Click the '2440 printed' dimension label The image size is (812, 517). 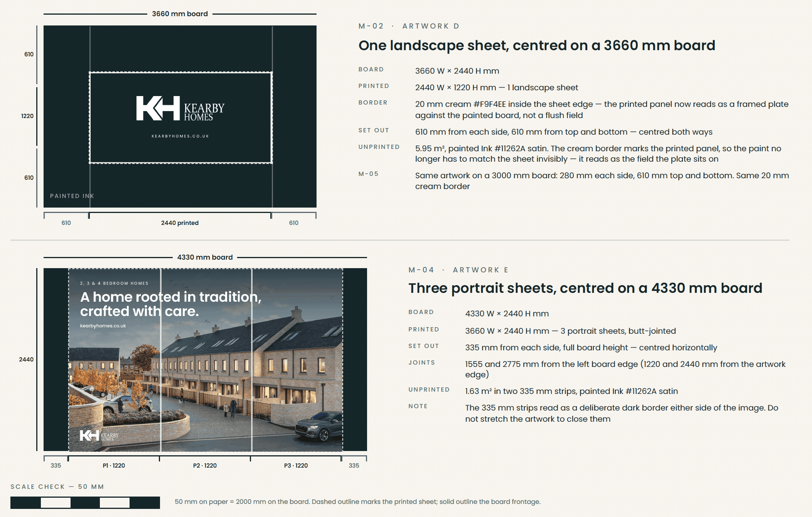180,223
